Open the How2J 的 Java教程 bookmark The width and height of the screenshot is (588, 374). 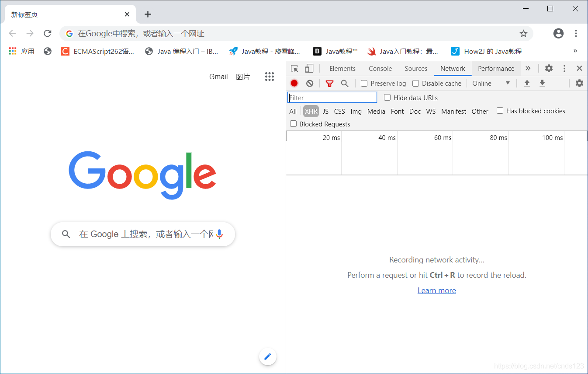point(486,51)
